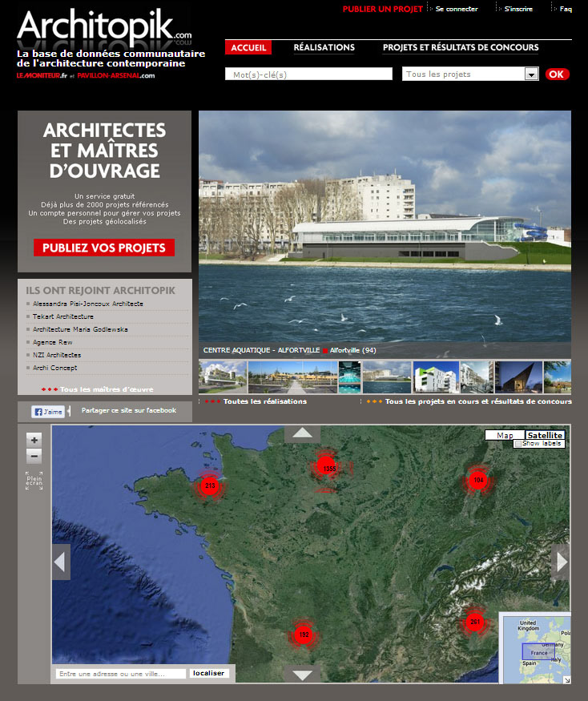
Task: Pan the map left with left arrow
Action: (61, 562)
